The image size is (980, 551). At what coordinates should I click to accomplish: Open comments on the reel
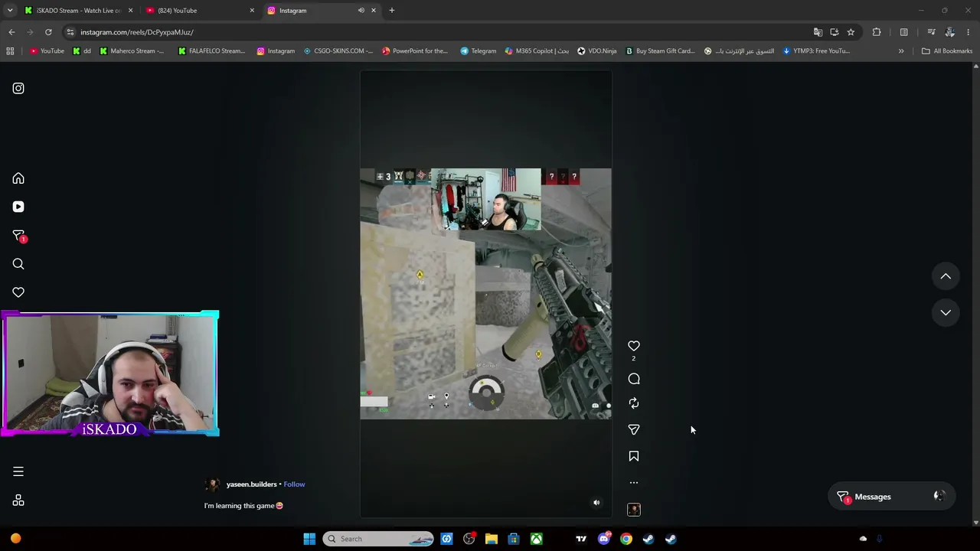(x=634, y=379)
